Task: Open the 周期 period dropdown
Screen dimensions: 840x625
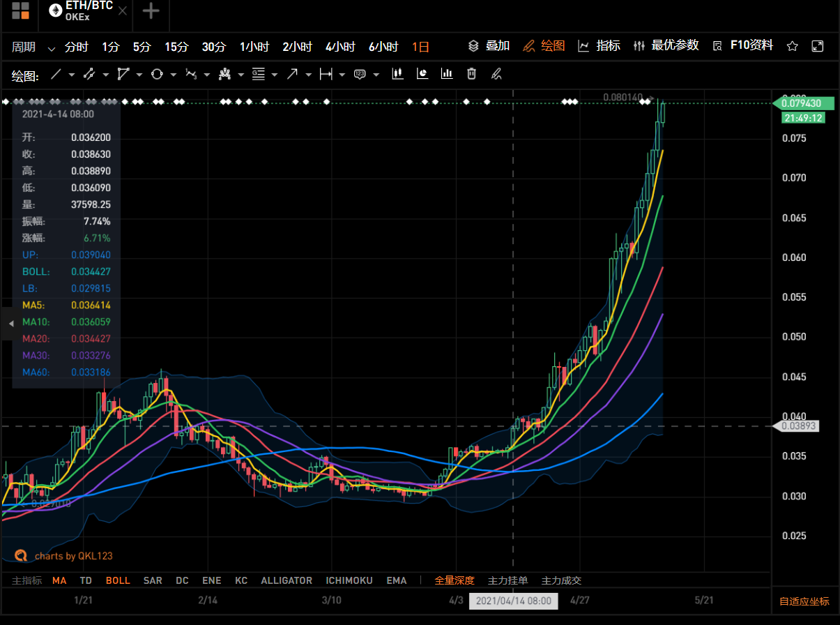Action: [x=33, y=47]
